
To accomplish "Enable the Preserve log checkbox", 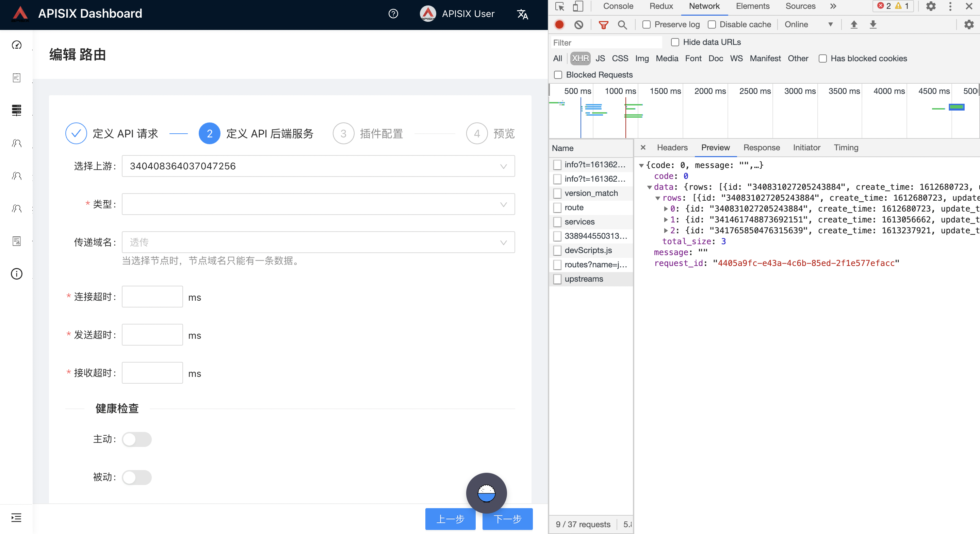I will pos(647,24).
